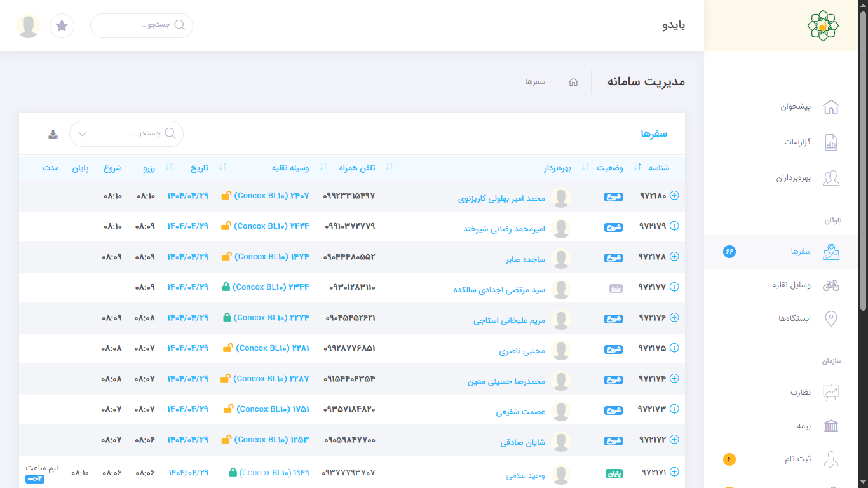This screenshot has width=868, height=488.
Task: Click the download export icon above table
Action: 53,134
